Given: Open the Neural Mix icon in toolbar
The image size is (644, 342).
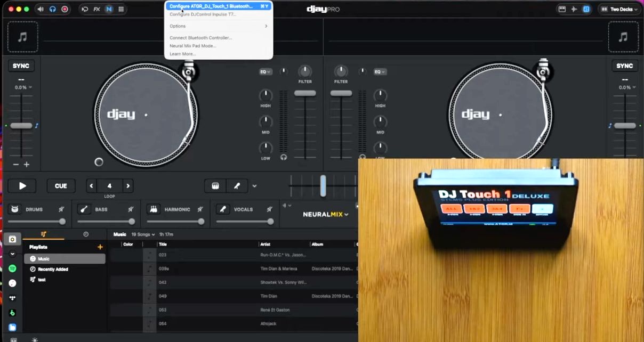Looking at the screenshot, I should coord(109,9).
